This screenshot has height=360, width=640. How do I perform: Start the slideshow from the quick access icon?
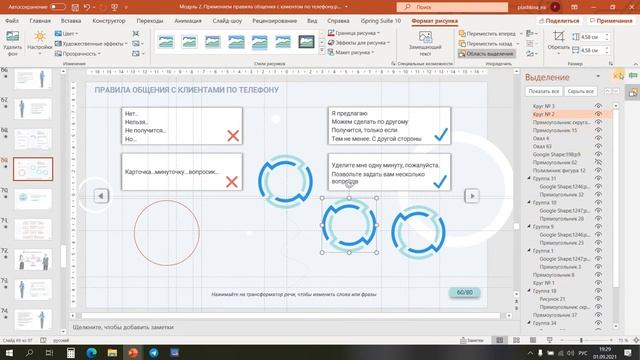click(x=115, y=7)
